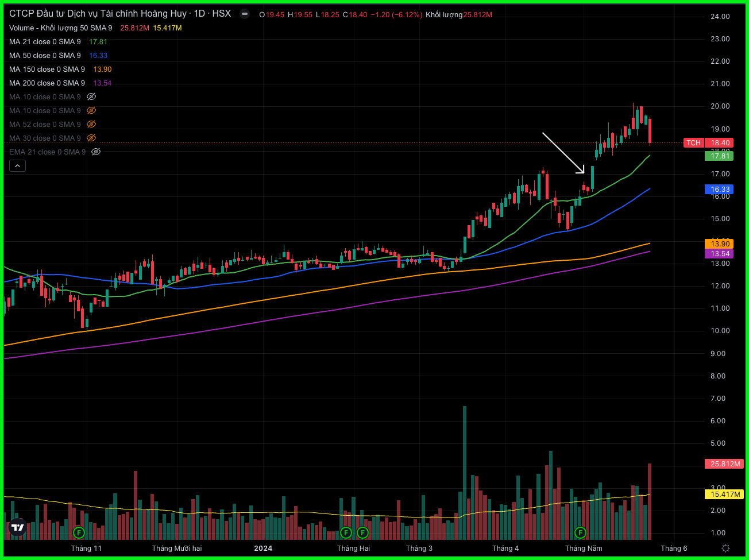
Task: Click the 15.00 price-axis label
Action: click(x=720, y=219)
